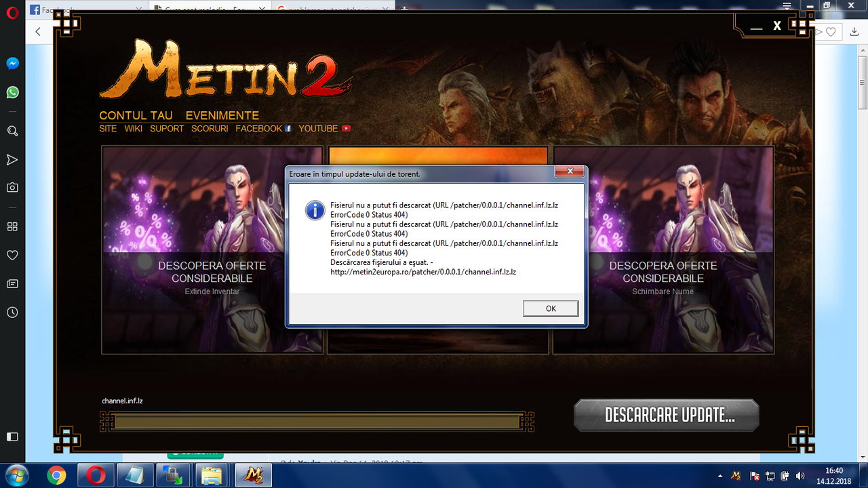Click the Opera sidebar search icon
868x488 pixels.
click(12, 131)
